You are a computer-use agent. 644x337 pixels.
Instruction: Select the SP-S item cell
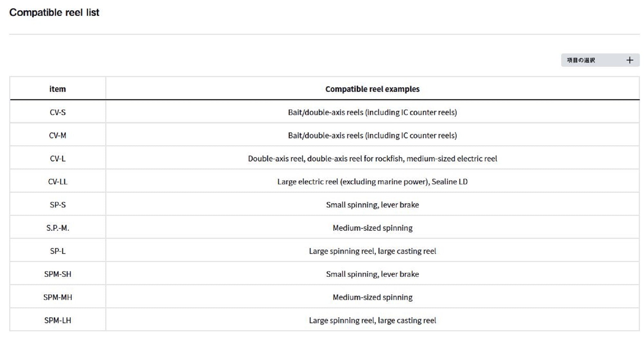tap(58, 205)
